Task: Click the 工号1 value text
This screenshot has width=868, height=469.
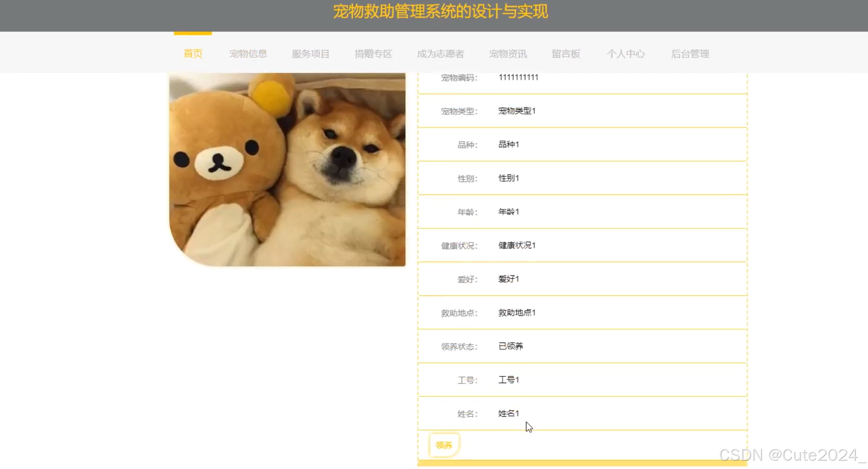Action: coord(508,380)
